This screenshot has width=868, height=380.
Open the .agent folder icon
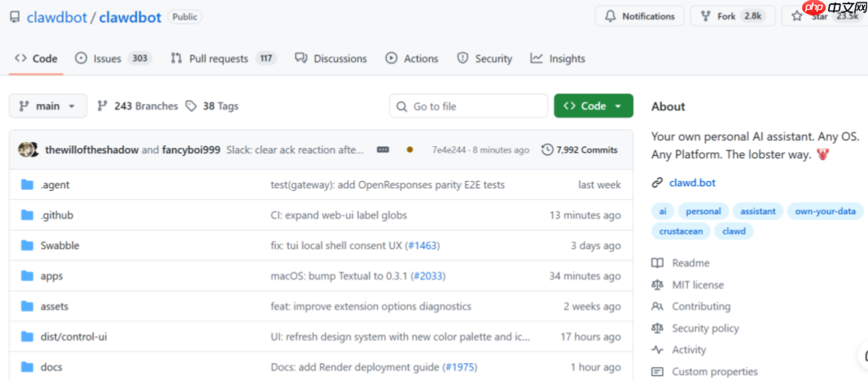click(27, 185)
